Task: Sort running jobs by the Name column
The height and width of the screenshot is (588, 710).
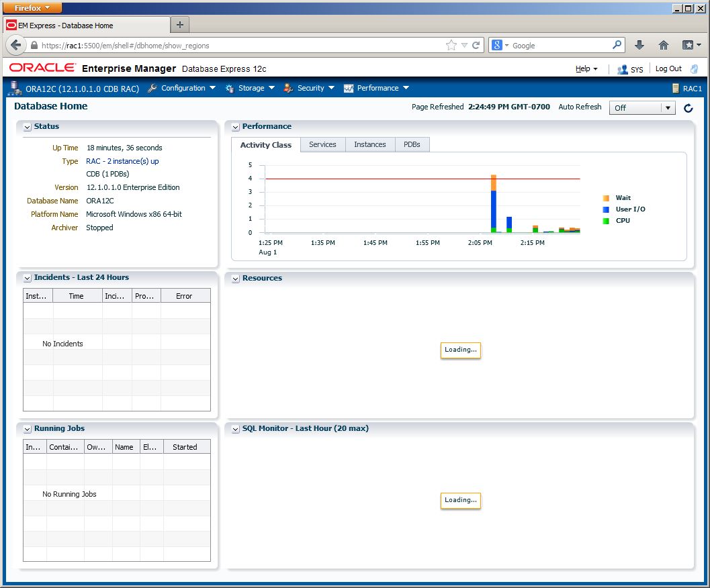Action: tap(126, 447)
